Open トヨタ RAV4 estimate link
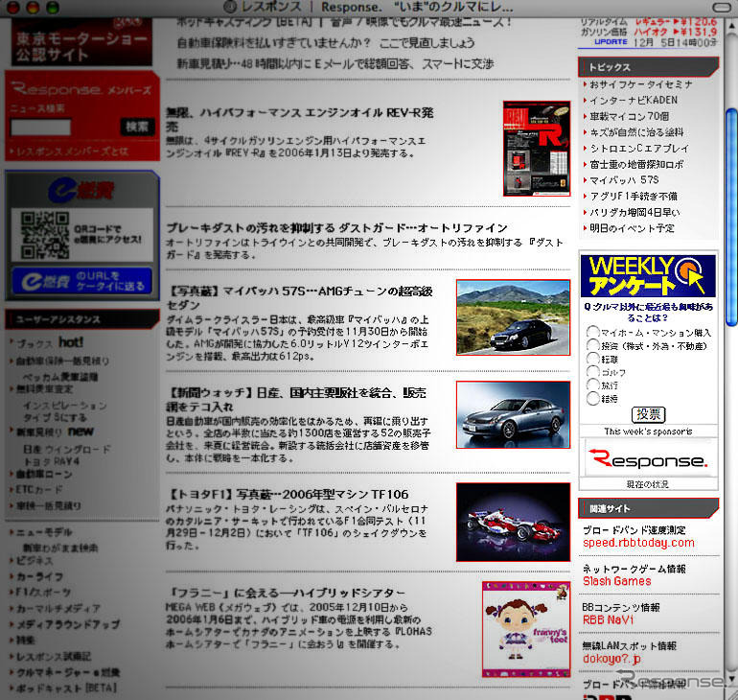The height and width of the screenshot is (700, 738). coord(52,461)
